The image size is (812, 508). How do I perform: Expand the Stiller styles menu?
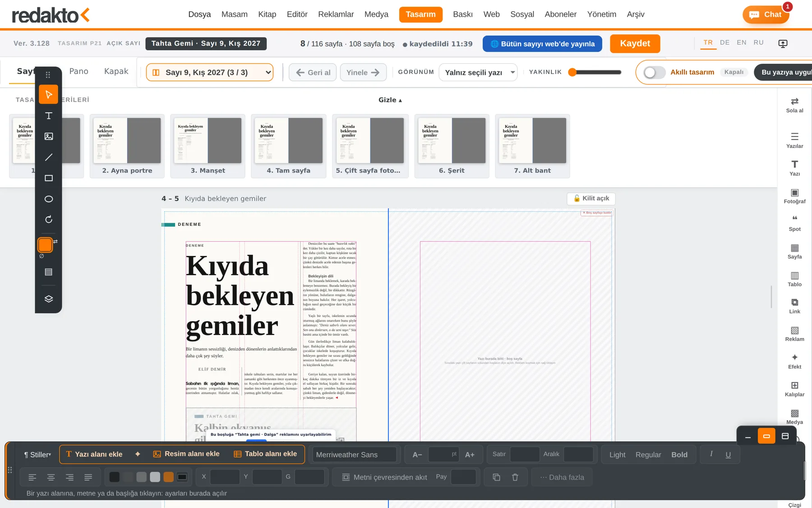click(x=37, y=455)
